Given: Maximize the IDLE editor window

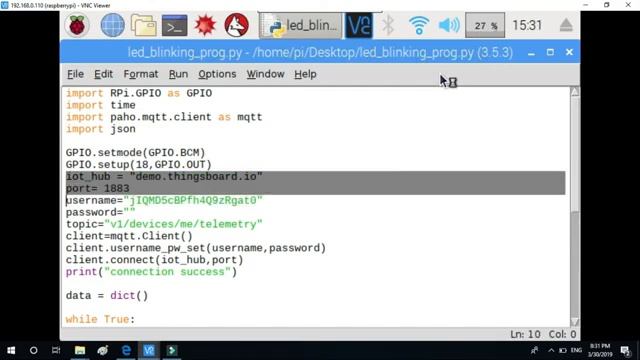Looking at the screenshot, I should [x=550, y=52].
